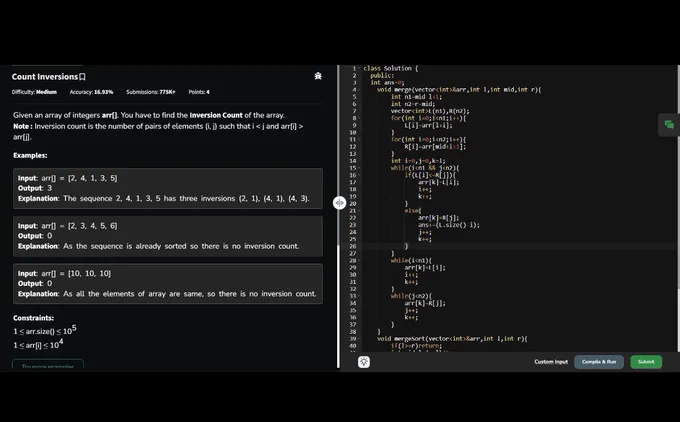The height and width of the screenshot is (422, 680).
Task: Open Custom Input
Action: 551,362
